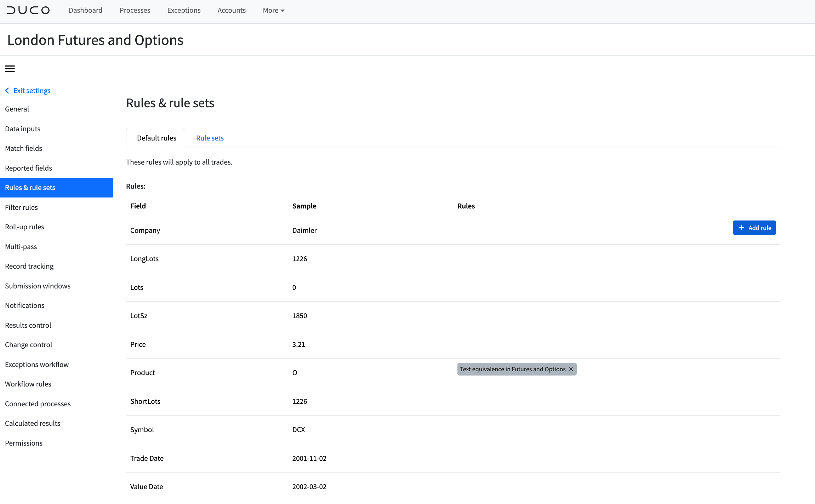
Task: Click the DUCO logo
Action: pos(28,10)
